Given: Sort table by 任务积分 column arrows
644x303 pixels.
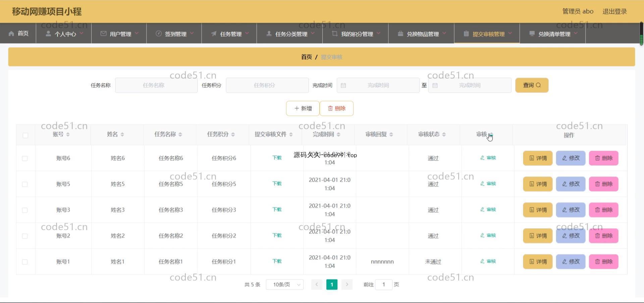Looking at the screenshot, I should tap(233, 134).
